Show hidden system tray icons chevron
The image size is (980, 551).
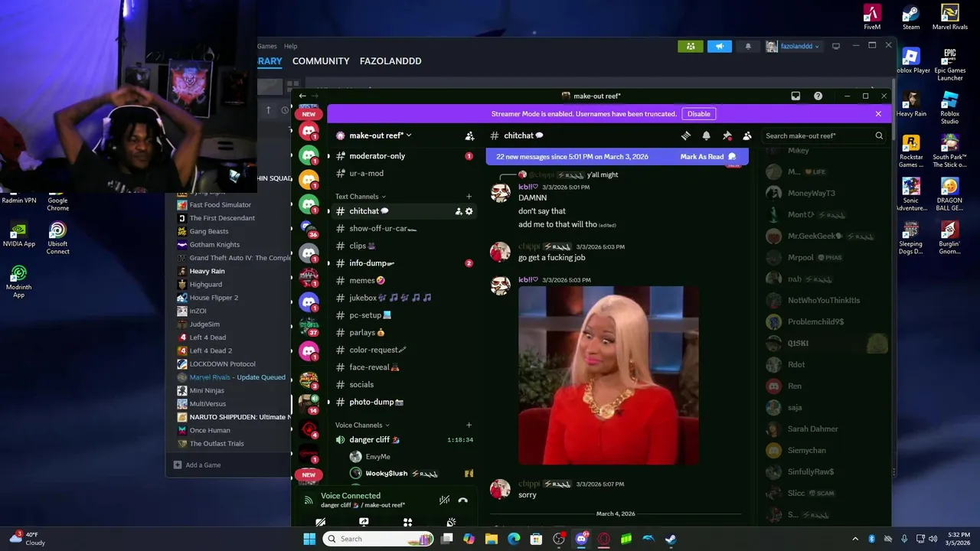tap(855, 539)
